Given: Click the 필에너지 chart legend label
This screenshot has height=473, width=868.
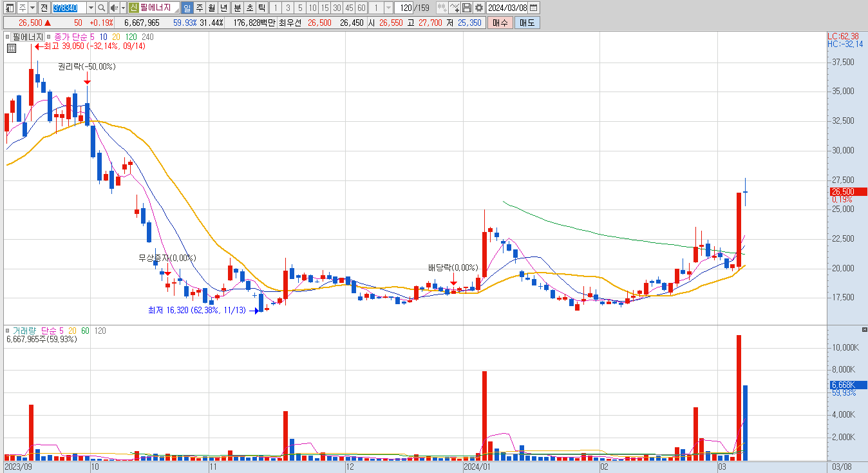Looking at the screenshot, I should point(28,37).
